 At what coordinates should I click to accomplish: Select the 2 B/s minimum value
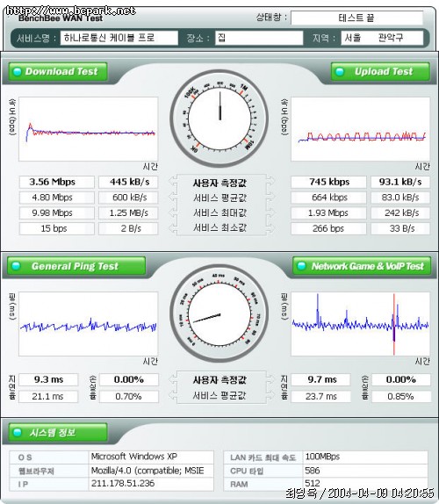coord(128,228)
